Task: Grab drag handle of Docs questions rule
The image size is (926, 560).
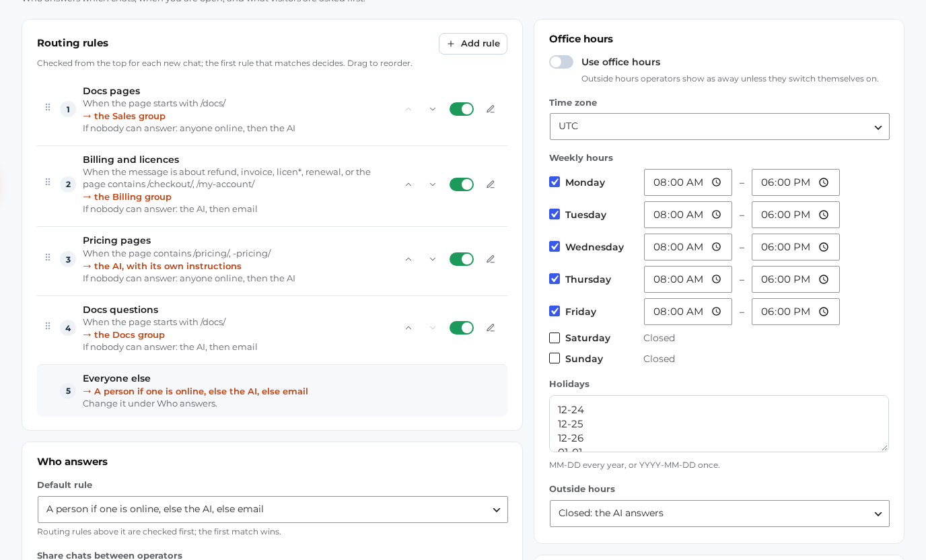Action: click(x=48, y=326)
